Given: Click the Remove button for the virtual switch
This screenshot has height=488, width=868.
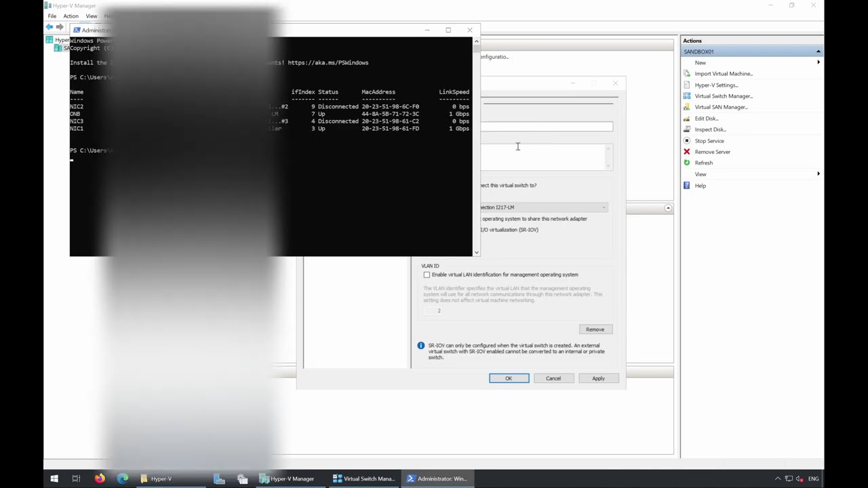Looking at the screenshot, I should pos(595,329).
